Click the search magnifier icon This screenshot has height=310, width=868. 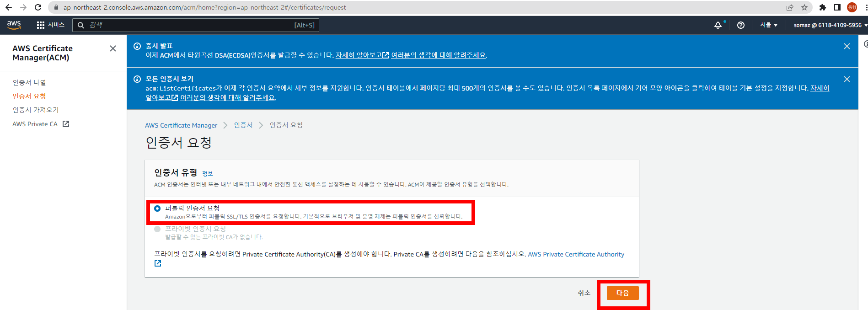coord(81,25)
